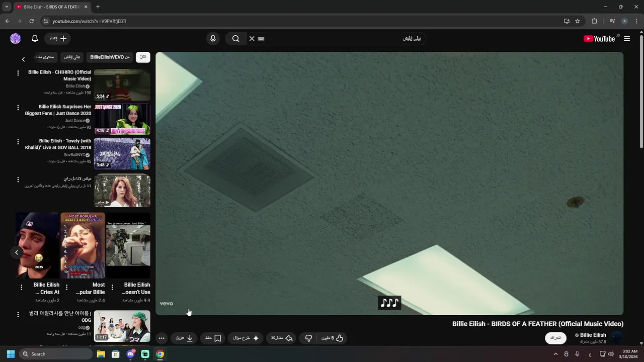Open options menu for 'Most Popular Billie' Short
This screenshot has height=362, width=644.
pos(66,288)
